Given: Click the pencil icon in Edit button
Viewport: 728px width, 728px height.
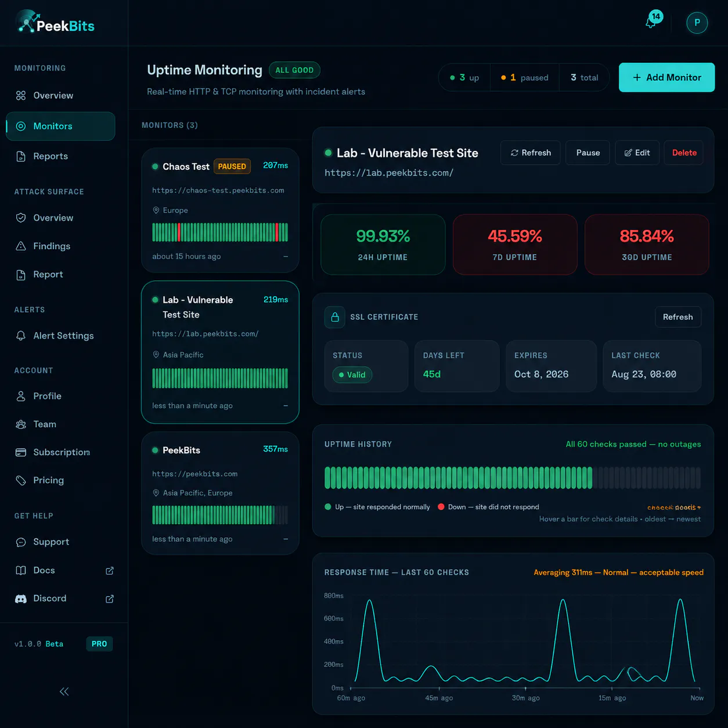Looking at the screenshot, I should 628,153.
